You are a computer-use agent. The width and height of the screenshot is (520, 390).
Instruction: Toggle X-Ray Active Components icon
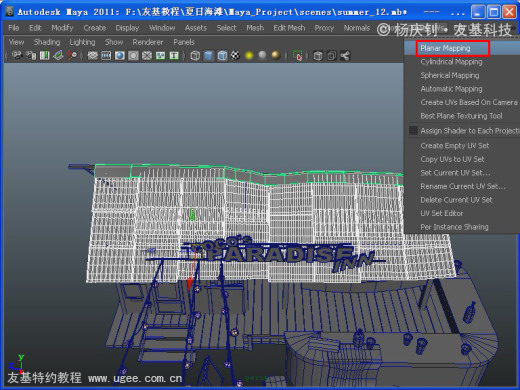pos(331,55)
